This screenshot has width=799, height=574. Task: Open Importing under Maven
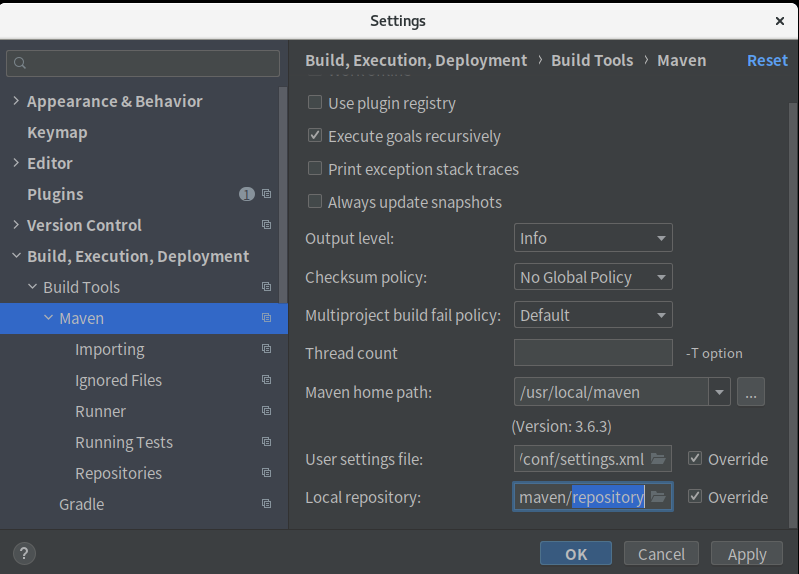click(110, 350)
